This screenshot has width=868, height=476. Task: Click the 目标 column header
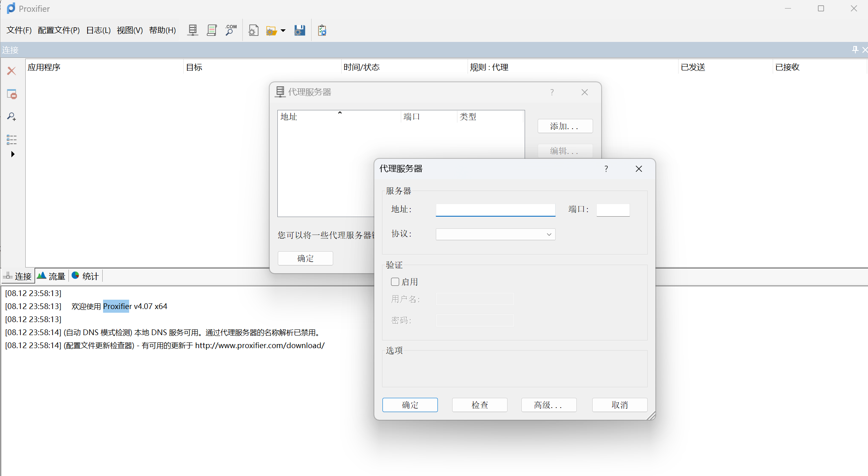coord(262,67)
